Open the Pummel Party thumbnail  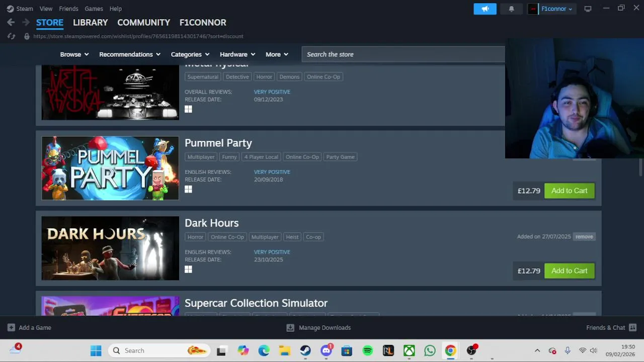(110, 168)
